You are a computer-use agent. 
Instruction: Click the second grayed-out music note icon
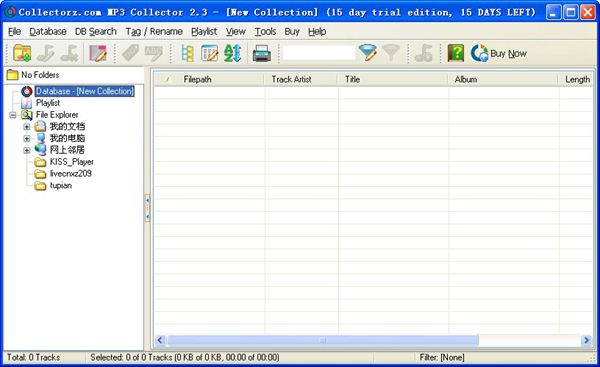click(69, 53)
